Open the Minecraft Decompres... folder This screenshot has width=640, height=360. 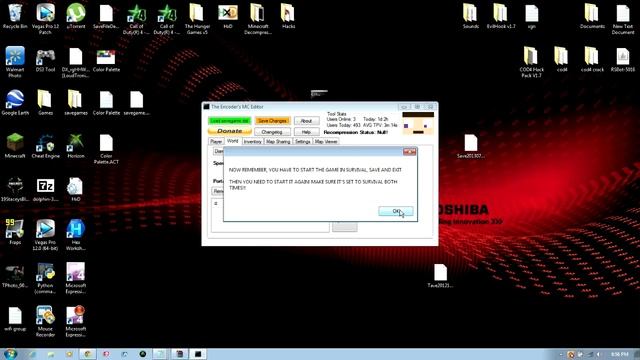pyautogui.click(x=258, y=18)
